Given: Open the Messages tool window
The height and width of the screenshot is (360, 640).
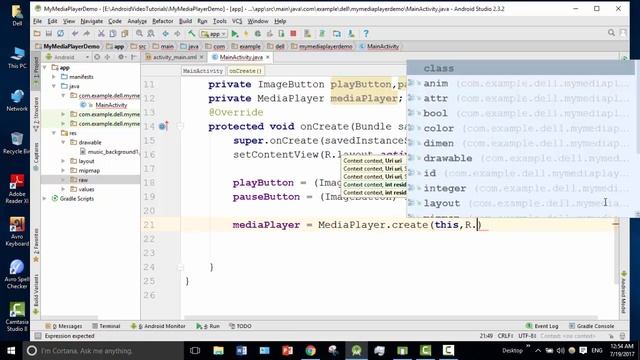Looking at the screenshot, I should pos(64,326).
